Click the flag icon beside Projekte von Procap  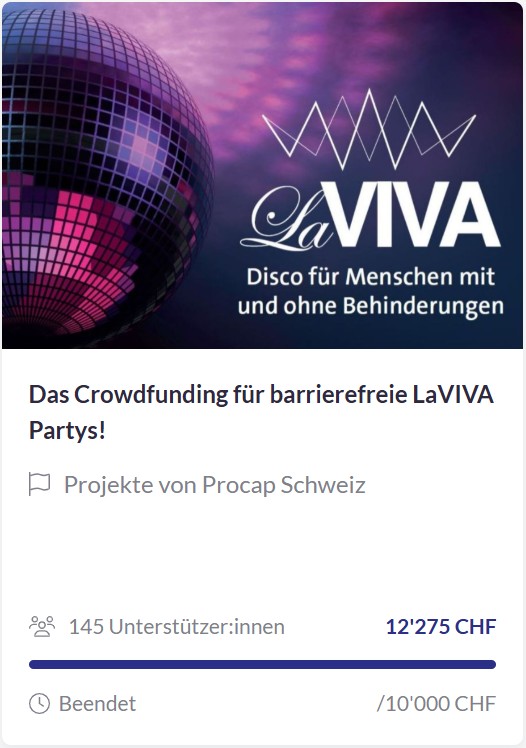(40, 484)
